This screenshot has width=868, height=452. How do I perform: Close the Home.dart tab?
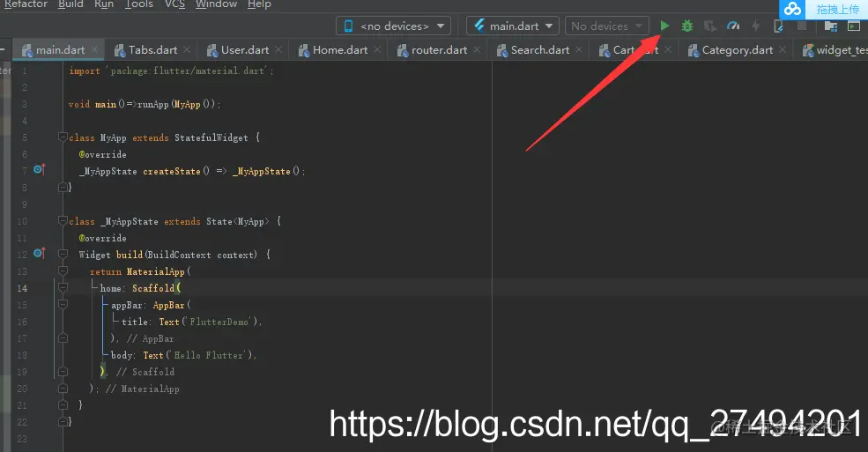pos(377,49)
